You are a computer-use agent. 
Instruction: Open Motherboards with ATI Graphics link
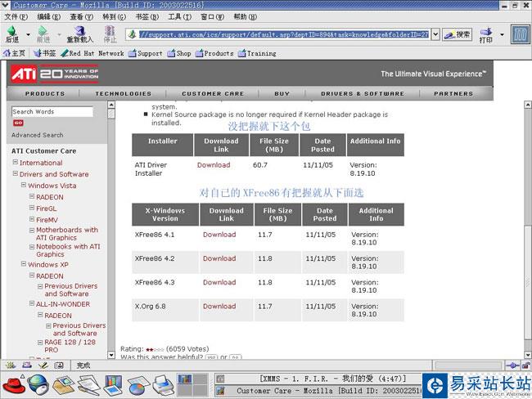(67, 234)
